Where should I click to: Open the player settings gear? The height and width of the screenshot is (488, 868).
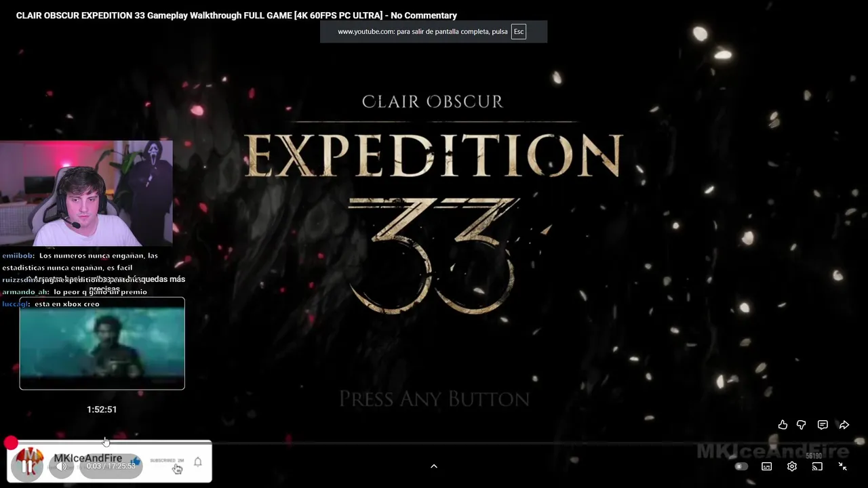click(x=791, y=466)
